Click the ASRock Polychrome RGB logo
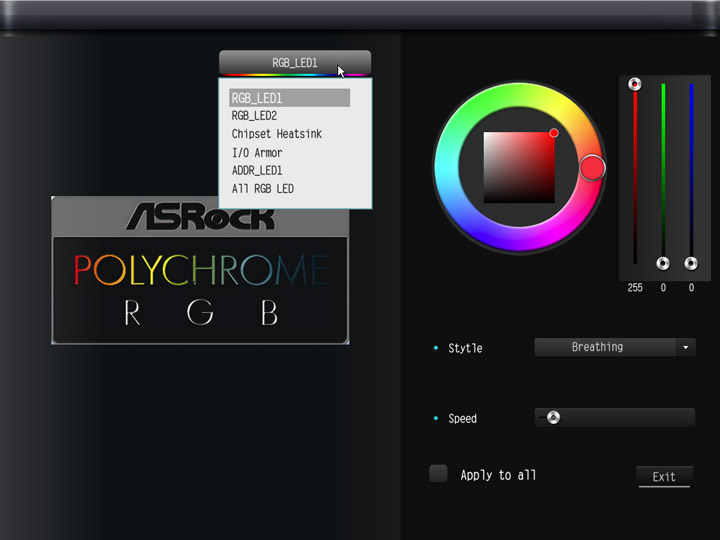Screen dimensions: 720x540 coord(200,271)
